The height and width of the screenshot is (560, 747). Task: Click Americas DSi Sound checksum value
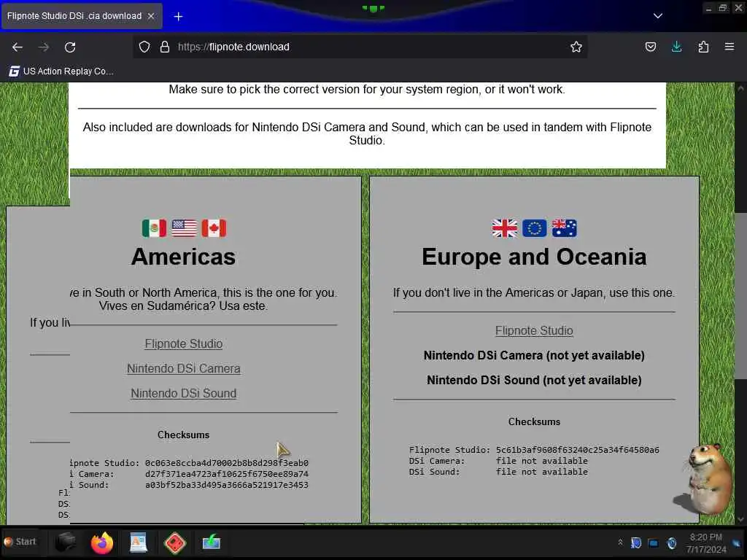227,485
